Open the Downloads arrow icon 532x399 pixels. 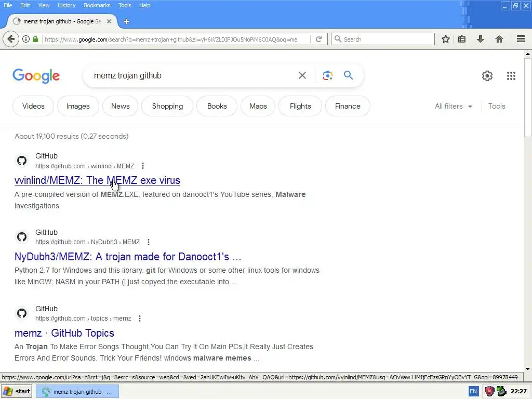(x=480, y=39)
